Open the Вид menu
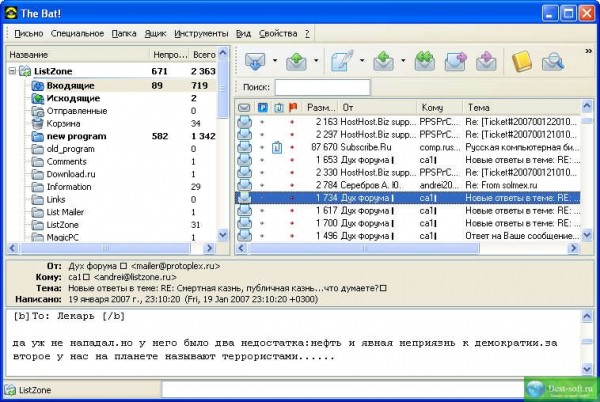Screen dimensions: 600x402 point(243,34)
